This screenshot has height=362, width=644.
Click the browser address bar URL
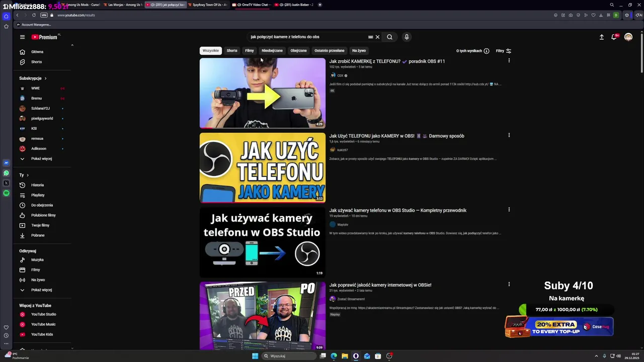point(76,15)
